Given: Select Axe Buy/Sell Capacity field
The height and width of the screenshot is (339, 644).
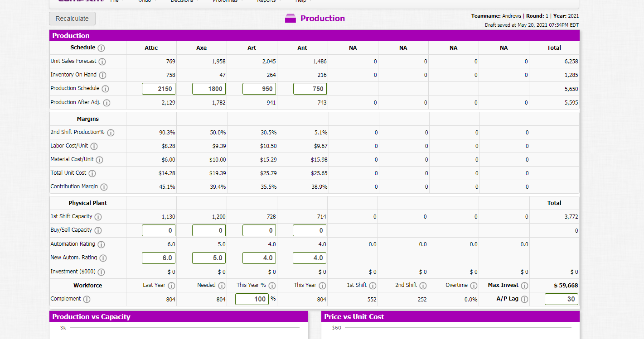Looking at the screenshot, I should click(209, 230).
